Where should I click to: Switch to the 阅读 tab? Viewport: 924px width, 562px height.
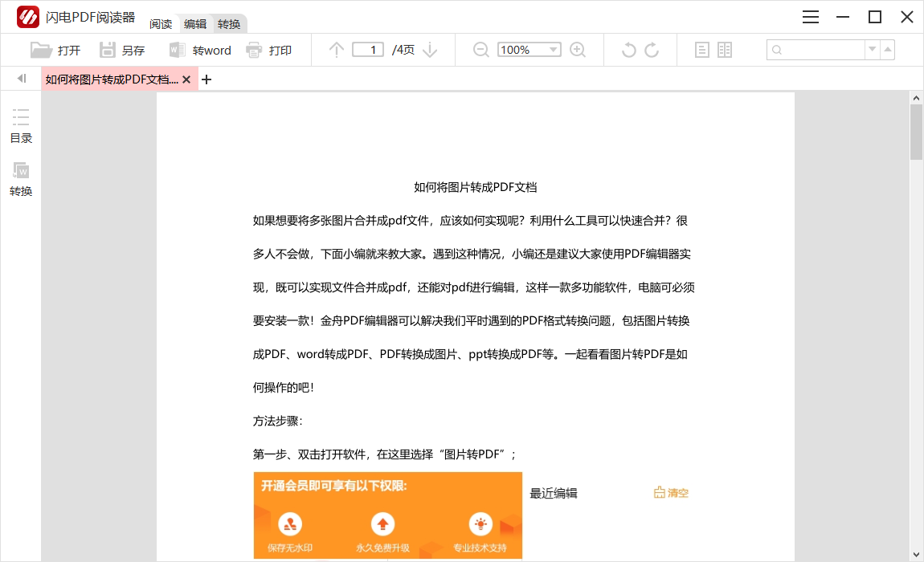point(160,24)
